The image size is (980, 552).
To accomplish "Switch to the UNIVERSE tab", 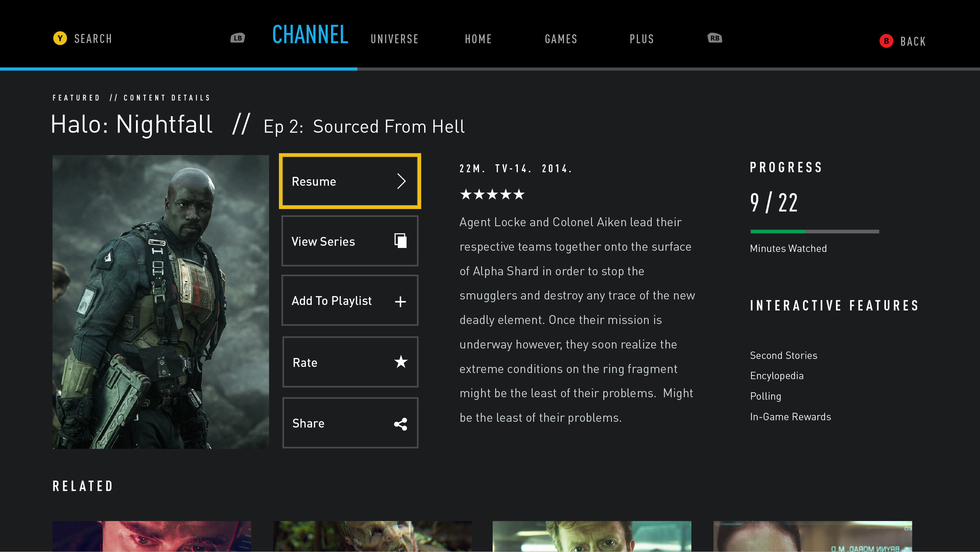I will pos(394,39).
